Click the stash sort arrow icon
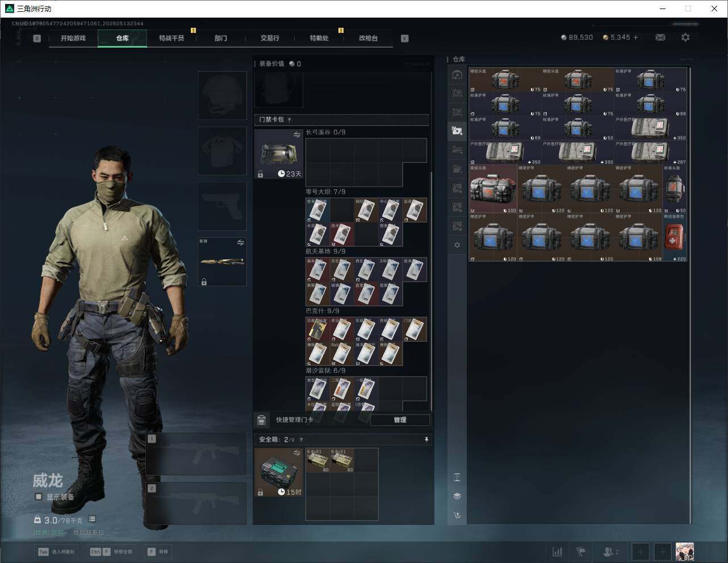The height and width of the screenshot is (563, 728). (457, 515)
